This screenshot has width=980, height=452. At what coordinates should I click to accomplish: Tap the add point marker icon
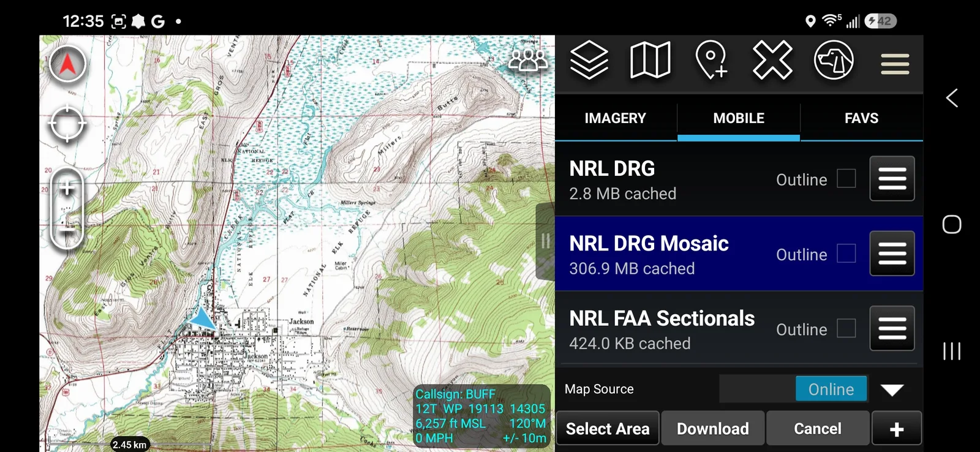coord(711,60)
